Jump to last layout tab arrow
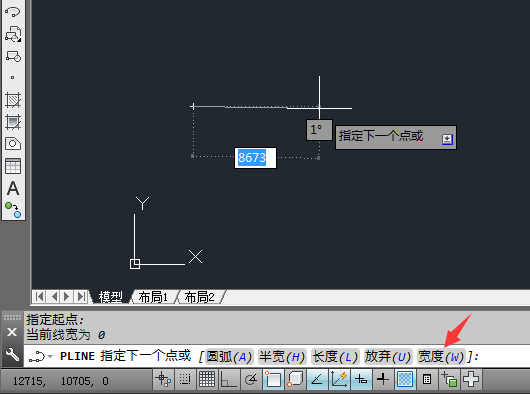The image size is (530, 394). [x=81, y=297]
